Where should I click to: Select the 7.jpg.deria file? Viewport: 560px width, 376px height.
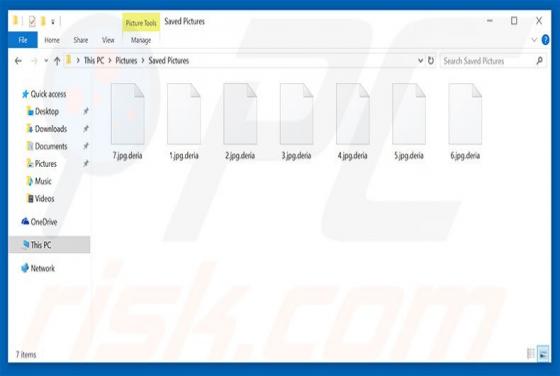click(128, 121)
